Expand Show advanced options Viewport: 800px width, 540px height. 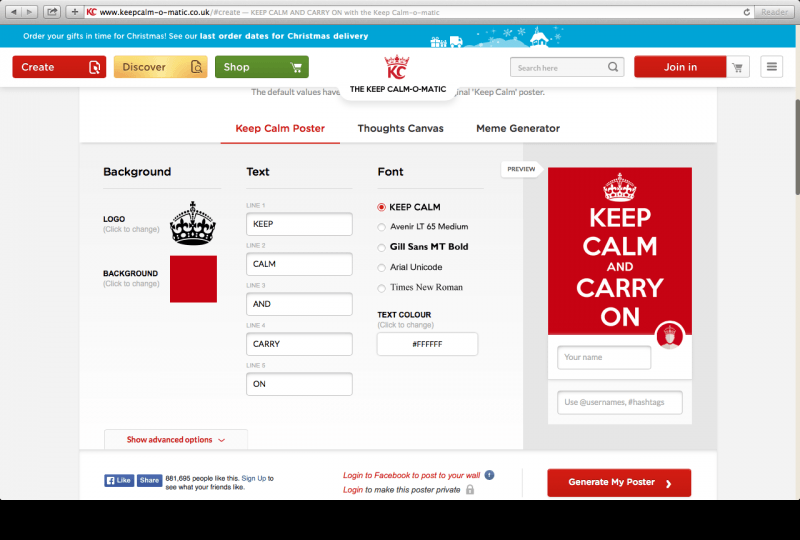tap(176, 439)
